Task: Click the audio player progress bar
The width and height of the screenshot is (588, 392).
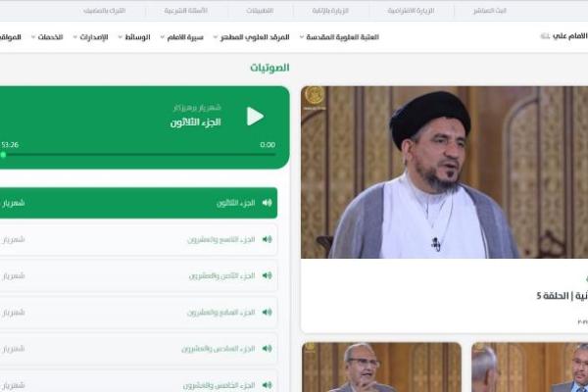Action: (138, 155)
